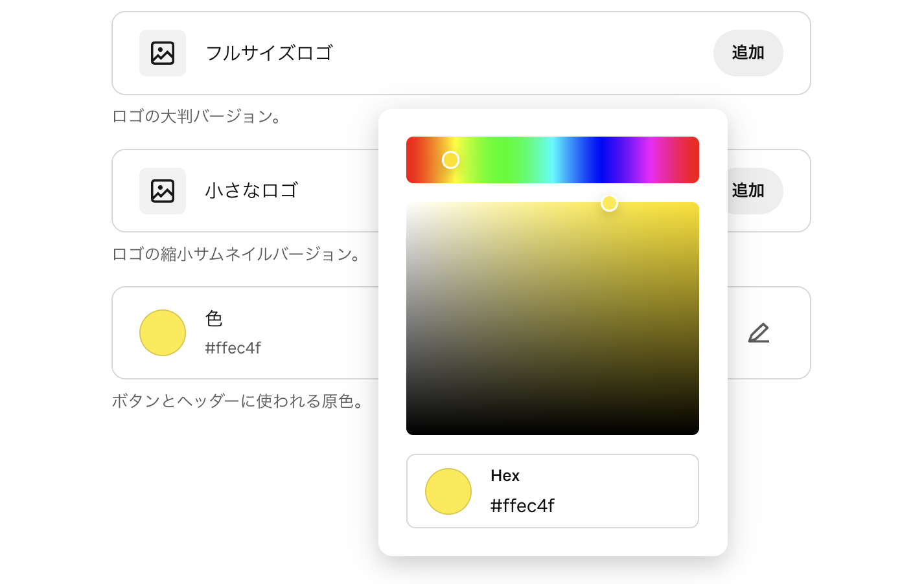Select the hue slider handle
The height and width of the screenshot is (584, 924).
tap(451, 159)
